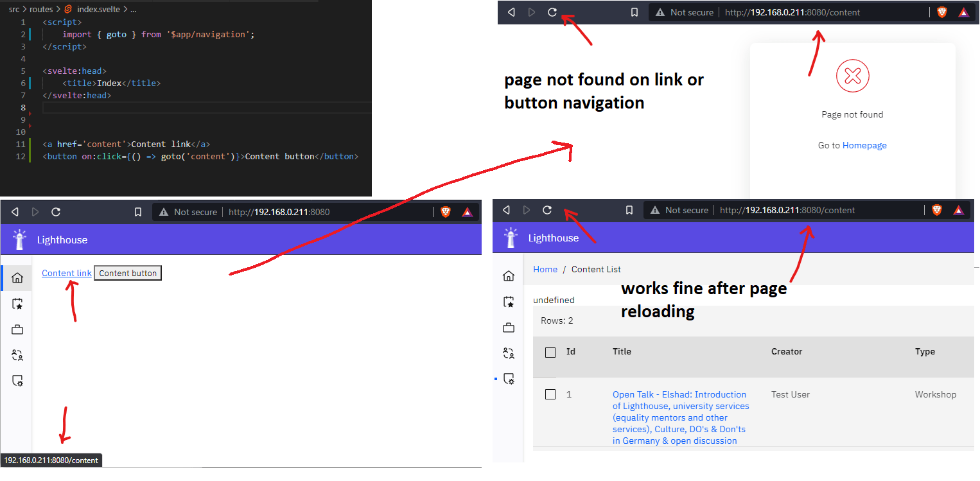Click the Test User creator cell
980x481 pixels.
[x=791, y=394]
